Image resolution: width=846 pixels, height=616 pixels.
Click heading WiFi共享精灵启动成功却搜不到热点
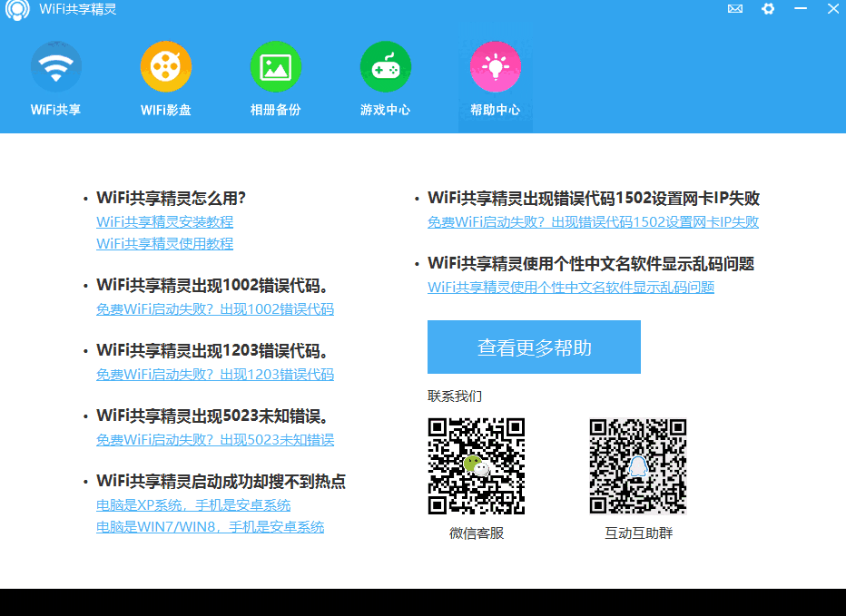tap(221, 481)
